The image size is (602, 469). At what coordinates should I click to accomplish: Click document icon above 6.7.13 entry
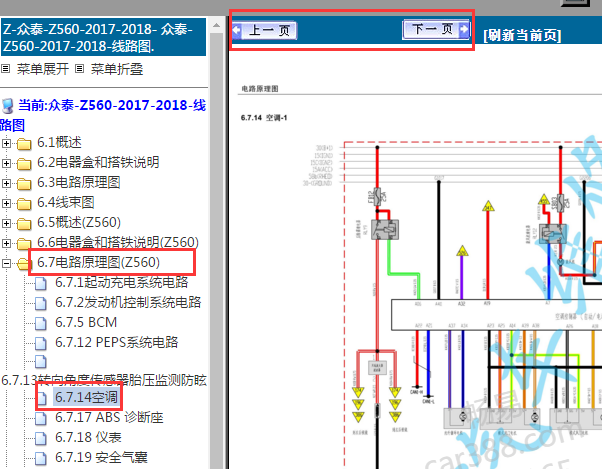(x=41, y=362)
